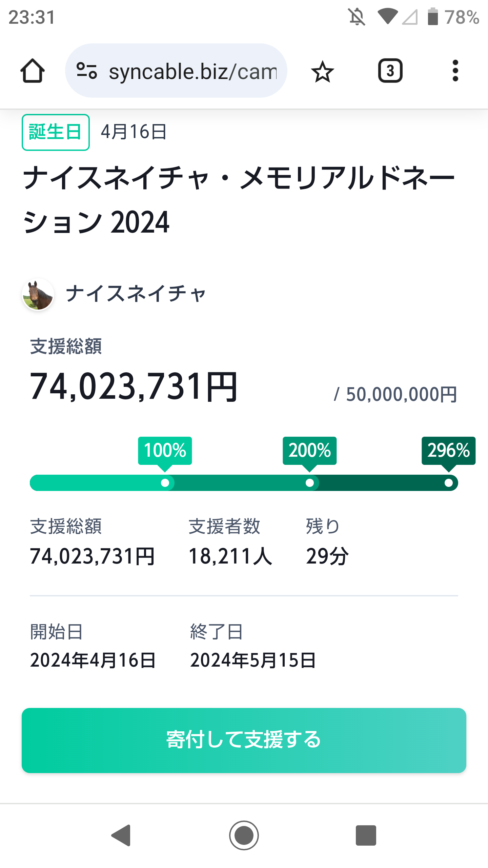Open the ナイスネイチャ organizer name link
Viewport: 488px width, 868px height.
click(136, 294)
